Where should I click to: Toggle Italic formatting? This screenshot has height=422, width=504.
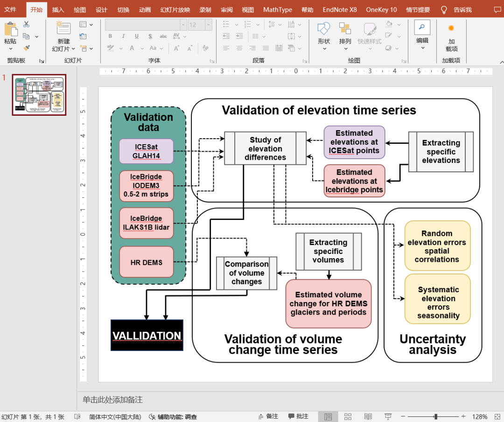(x=123, y=36)
